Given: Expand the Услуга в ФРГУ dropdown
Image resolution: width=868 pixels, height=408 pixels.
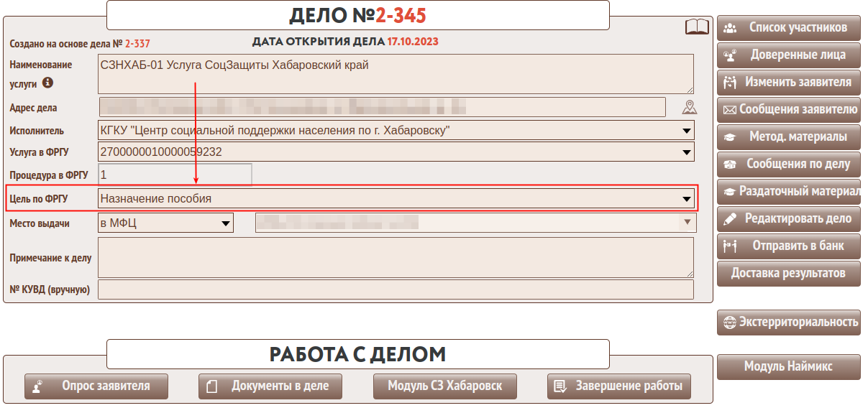Looking at the screenshot, I should tap(396, 152).
